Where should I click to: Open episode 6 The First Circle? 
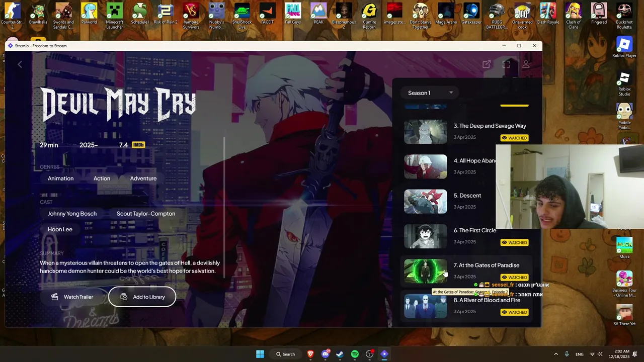(475, 230)
